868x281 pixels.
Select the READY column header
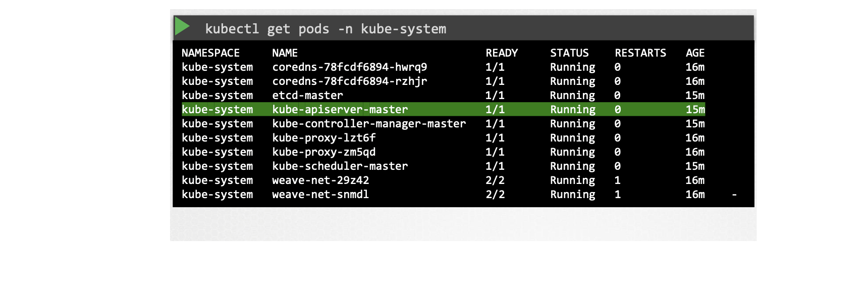tap(502, 53)
